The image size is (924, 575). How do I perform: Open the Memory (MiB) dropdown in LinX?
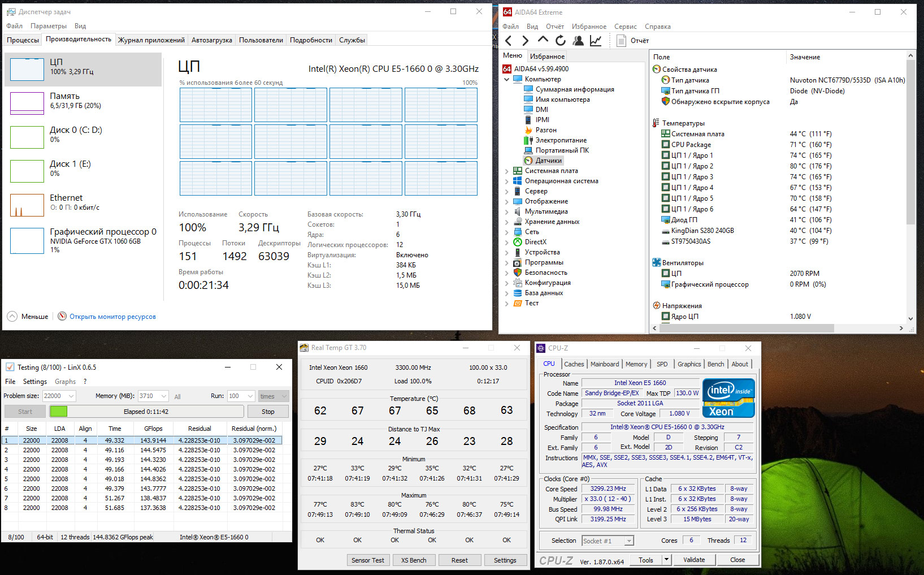click(x=164, y=396)
